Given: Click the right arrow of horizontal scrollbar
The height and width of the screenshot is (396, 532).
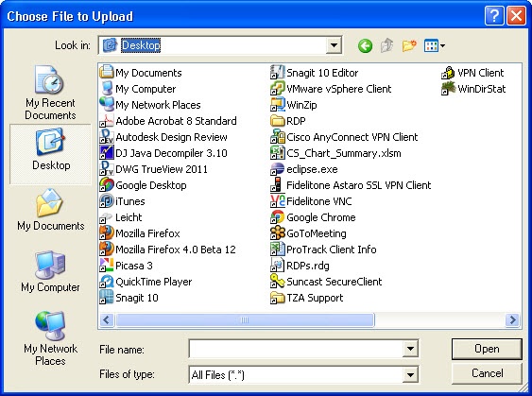Looking at the screenshot, I should tap(512, 319).
